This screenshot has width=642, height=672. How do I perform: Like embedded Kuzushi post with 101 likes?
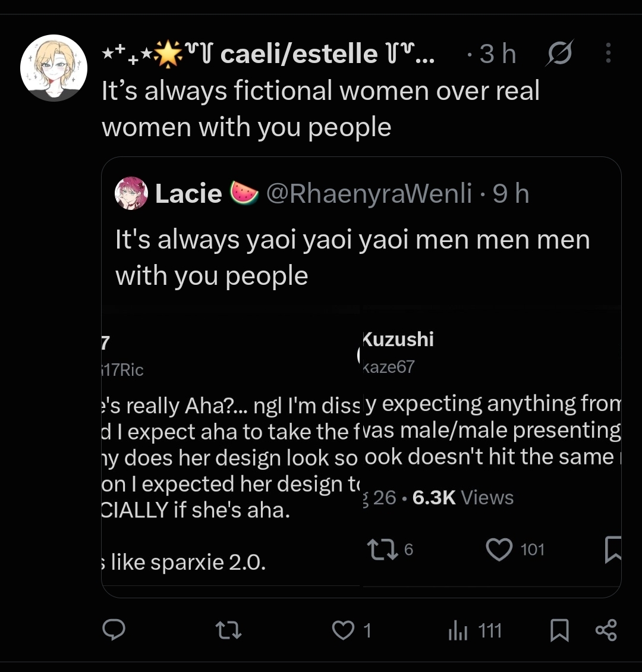coord(515,549)
